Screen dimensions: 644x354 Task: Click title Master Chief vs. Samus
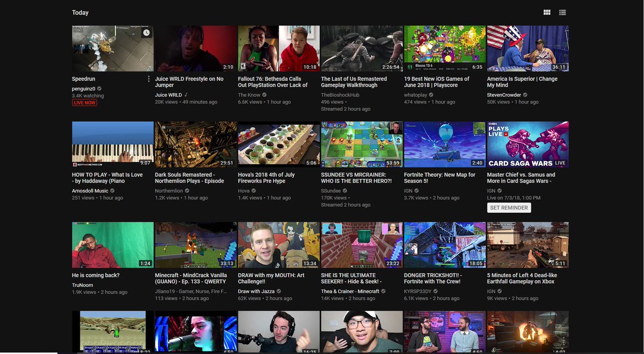[521, 178]
